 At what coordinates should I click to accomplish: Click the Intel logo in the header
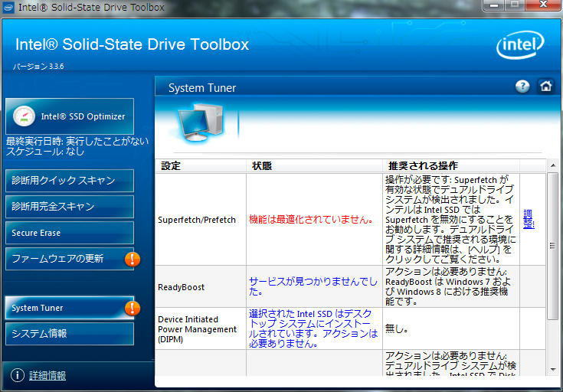tap(520, 45)
